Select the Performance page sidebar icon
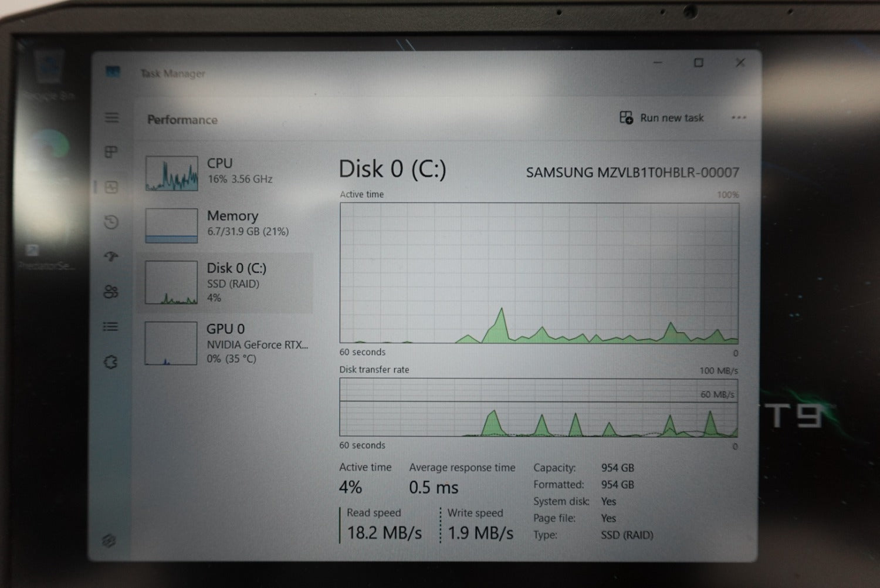 point(111,187)
